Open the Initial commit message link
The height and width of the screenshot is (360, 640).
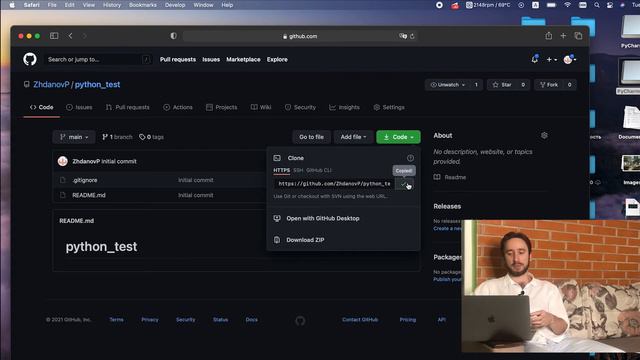[119, 161]
